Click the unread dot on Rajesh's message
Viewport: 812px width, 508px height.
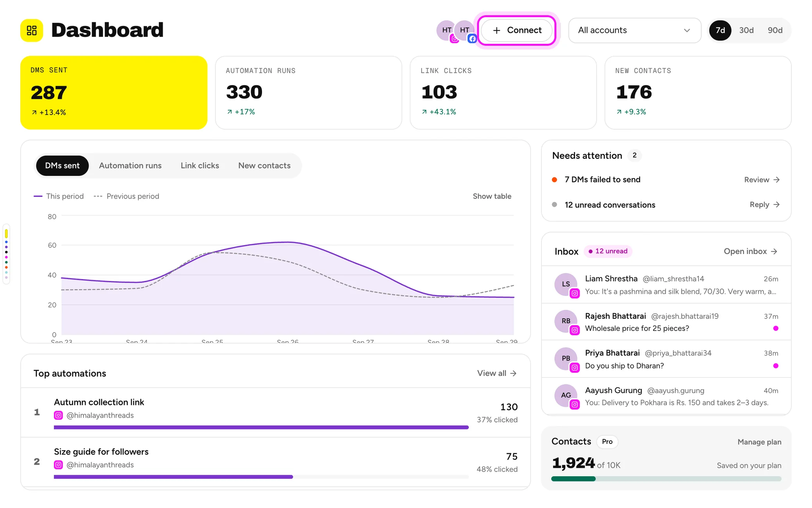[776, 328]
